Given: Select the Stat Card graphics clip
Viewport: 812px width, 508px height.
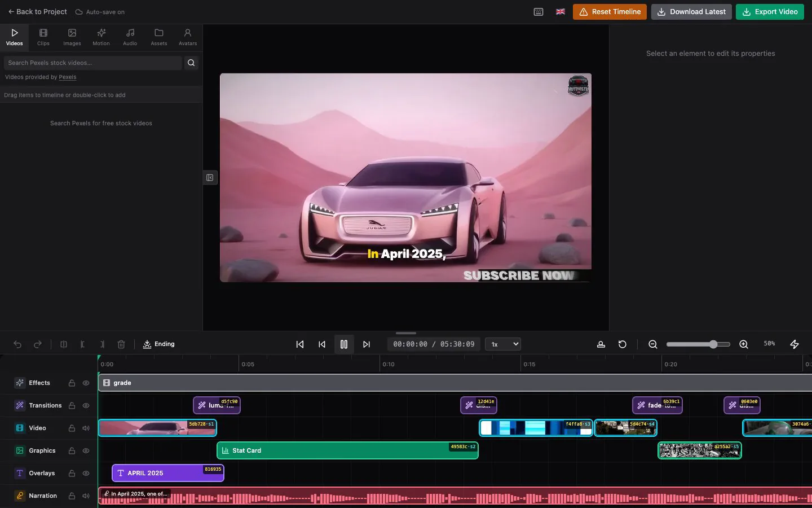Looking at the screenshot, I should pos(347,450).
